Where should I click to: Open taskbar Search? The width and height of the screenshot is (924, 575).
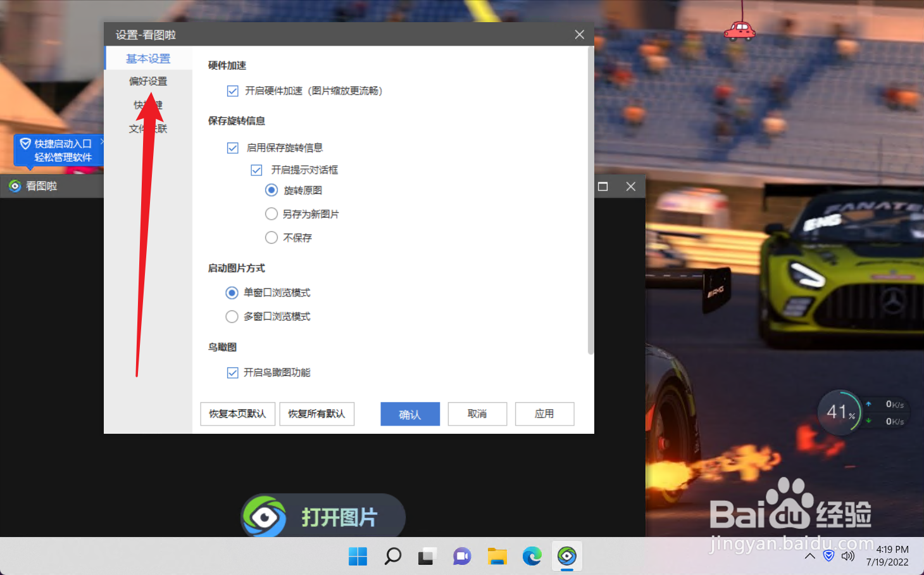click(x=392, y=557)
